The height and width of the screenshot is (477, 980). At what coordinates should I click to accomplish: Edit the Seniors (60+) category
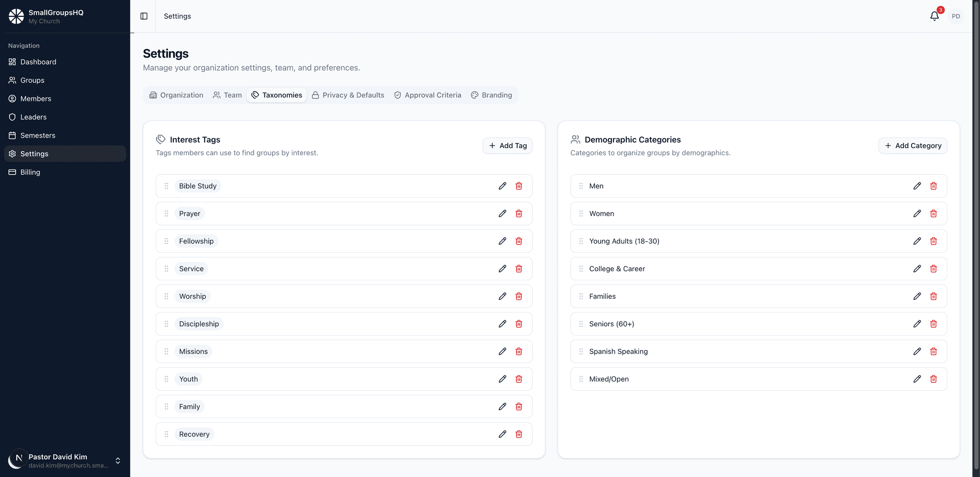[917, 324]
